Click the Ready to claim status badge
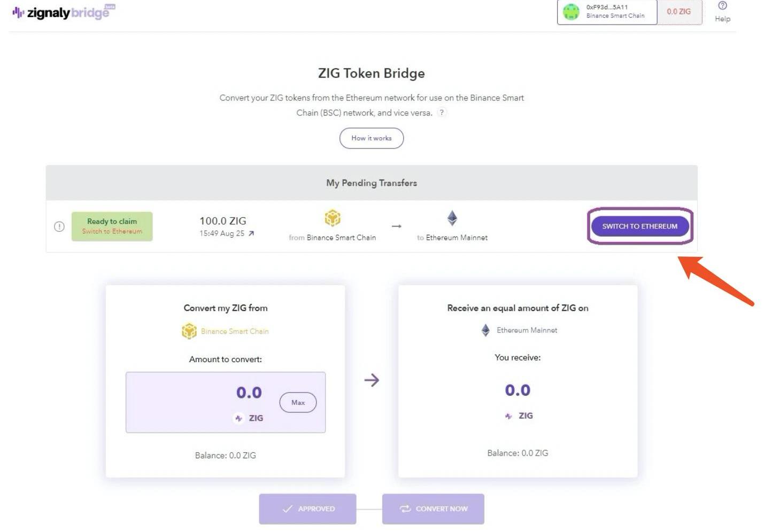The height and width of the screenshot is (532, 772). [112, 226]
